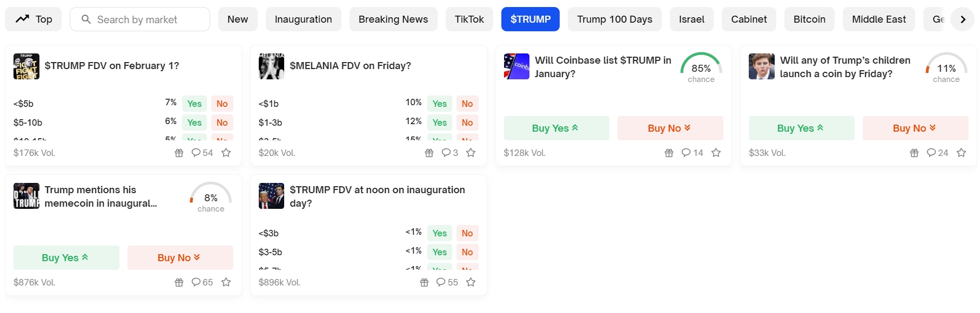Click Buy No on Trump's children coin market
Viewport: 980px width, 313px height.
[x=915, y=128]
